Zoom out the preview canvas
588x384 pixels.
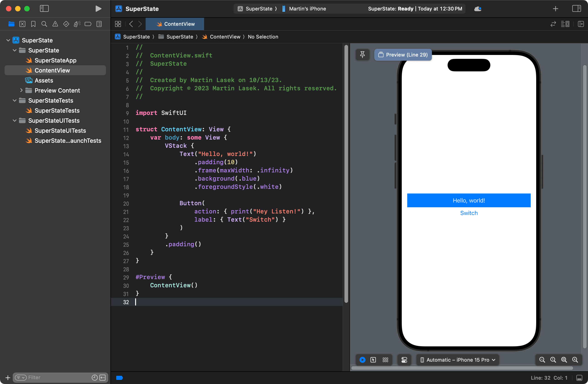point(542,360)
